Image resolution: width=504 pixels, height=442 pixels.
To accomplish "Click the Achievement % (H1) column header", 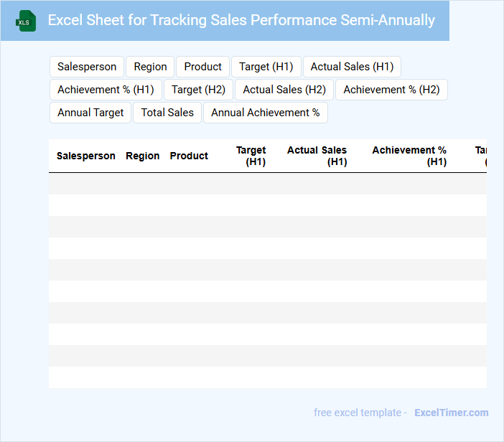I will click(409, 156).
